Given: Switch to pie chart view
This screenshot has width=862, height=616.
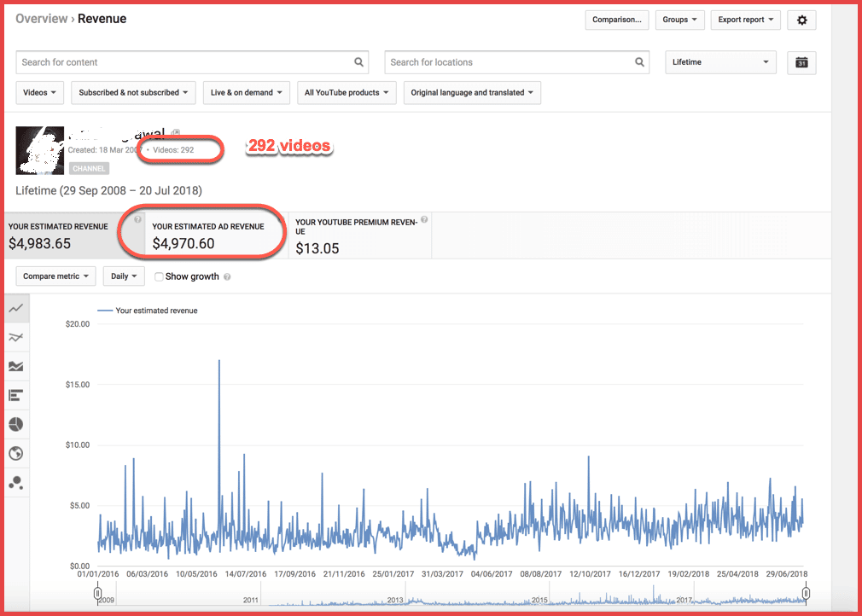Looking at the screenshot, I should (16, 424).
